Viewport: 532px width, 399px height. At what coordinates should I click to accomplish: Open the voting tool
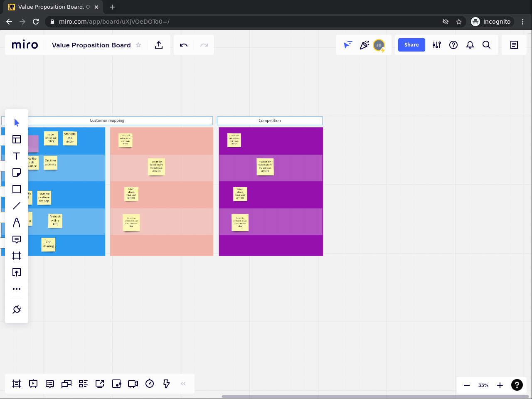116,384
